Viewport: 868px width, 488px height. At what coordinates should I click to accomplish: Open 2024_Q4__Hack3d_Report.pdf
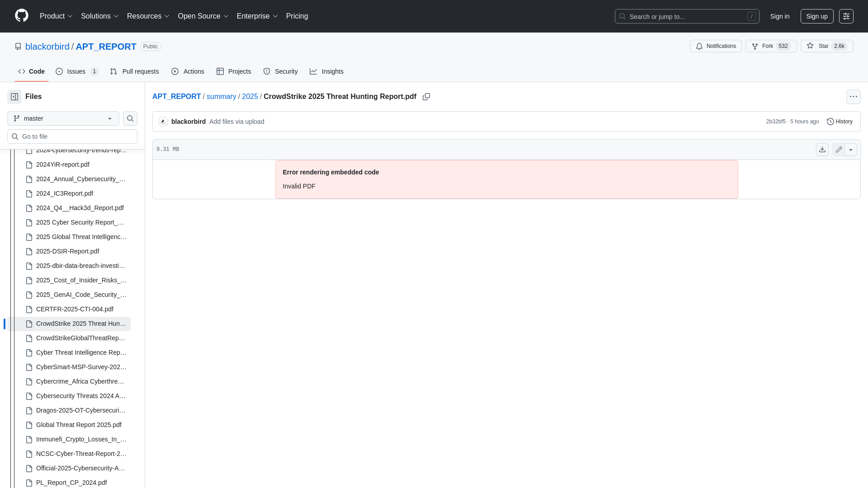click(80, 208)
